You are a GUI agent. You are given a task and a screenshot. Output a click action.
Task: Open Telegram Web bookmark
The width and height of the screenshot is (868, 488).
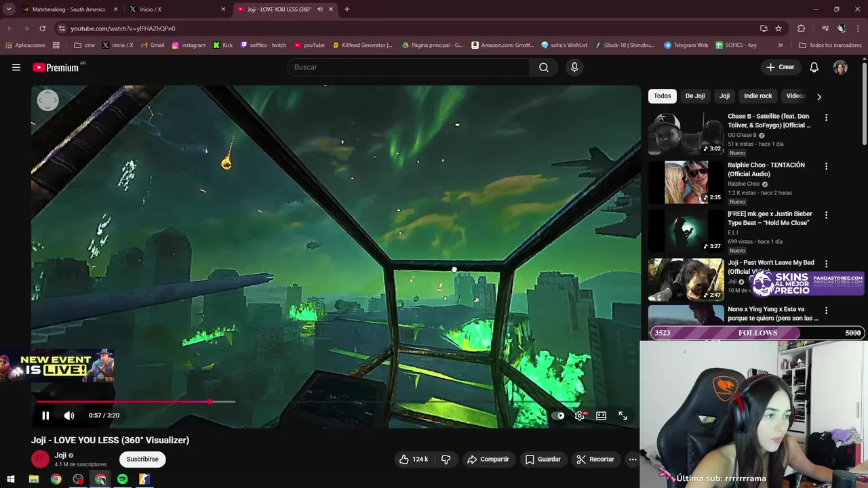[x=686, y=45]
